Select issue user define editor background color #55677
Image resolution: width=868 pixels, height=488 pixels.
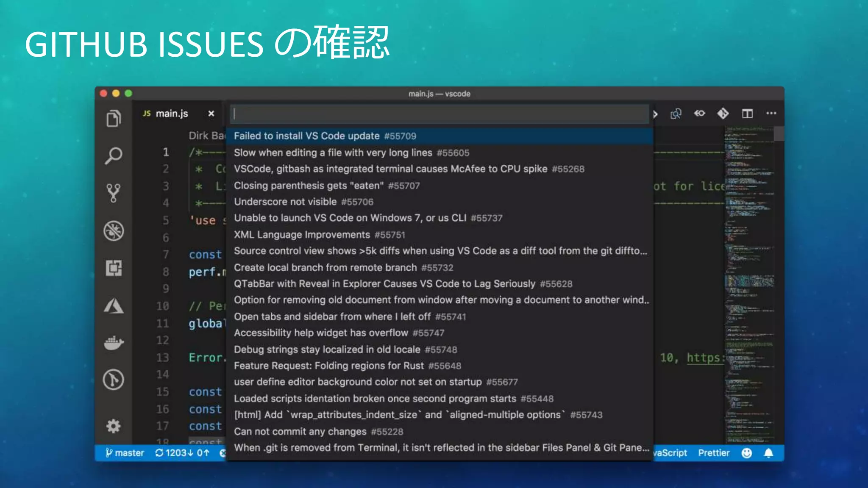coord(440,382)
